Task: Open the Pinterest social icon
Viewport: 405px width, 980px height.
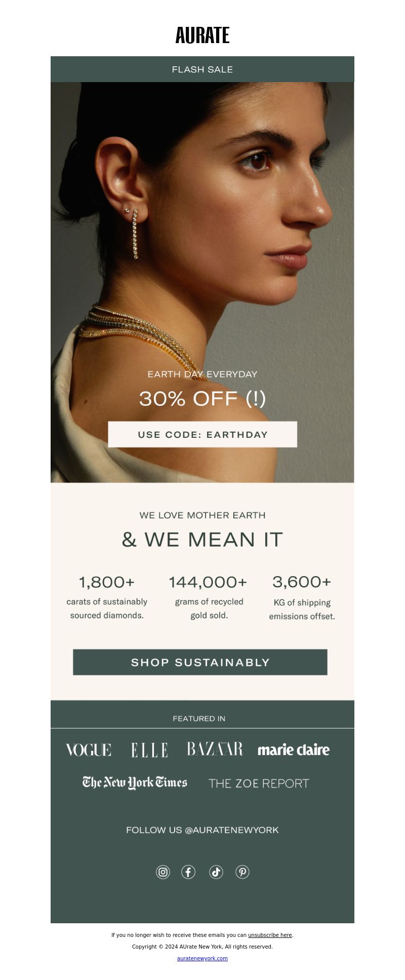Action: (242, 872)
